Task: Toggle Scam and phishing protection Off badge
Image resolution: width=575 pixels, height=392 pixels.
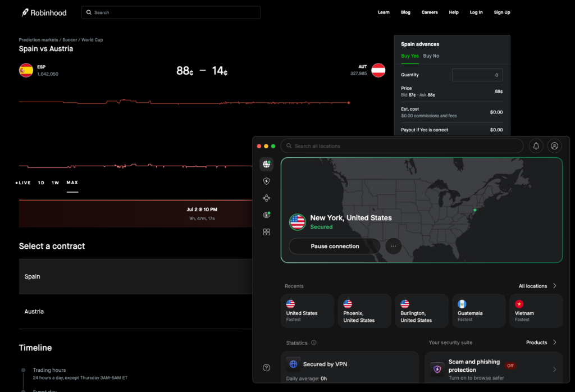Action: point(510,366)
